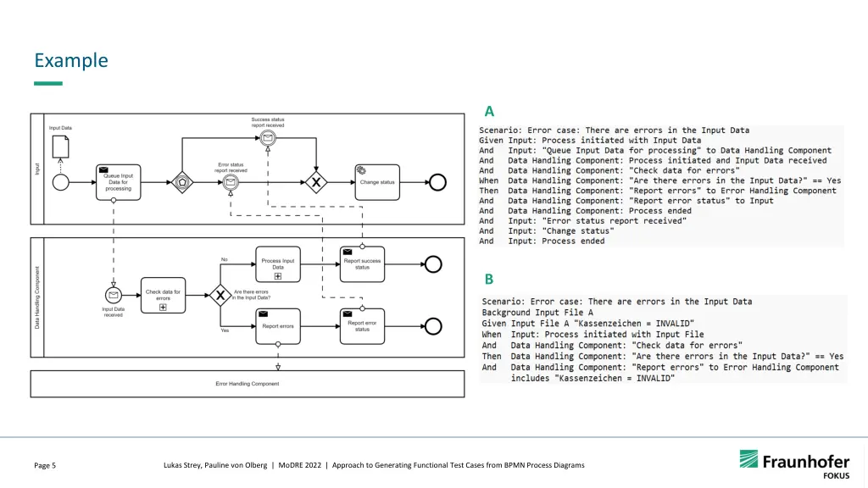868x488 pixels.
Task: Select the Process Input Data subprocess box
Action: (x=278, y=264)
